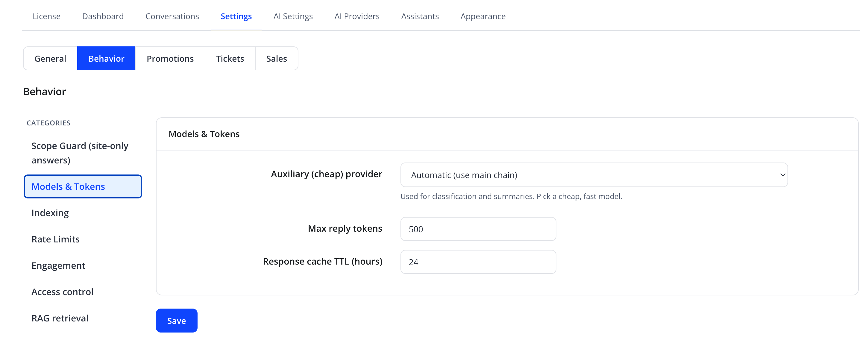
Task: Select the Models & Tokens category
Action: coord(83,186)
